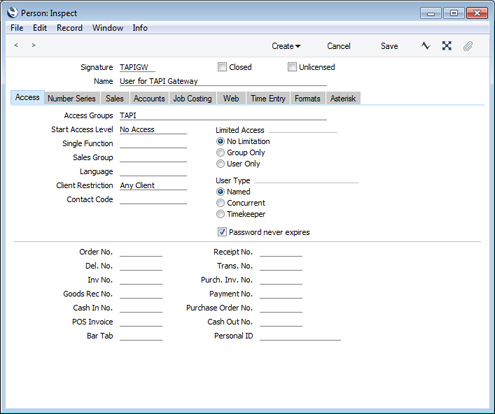Go to previous record arrow

[16, 45]
